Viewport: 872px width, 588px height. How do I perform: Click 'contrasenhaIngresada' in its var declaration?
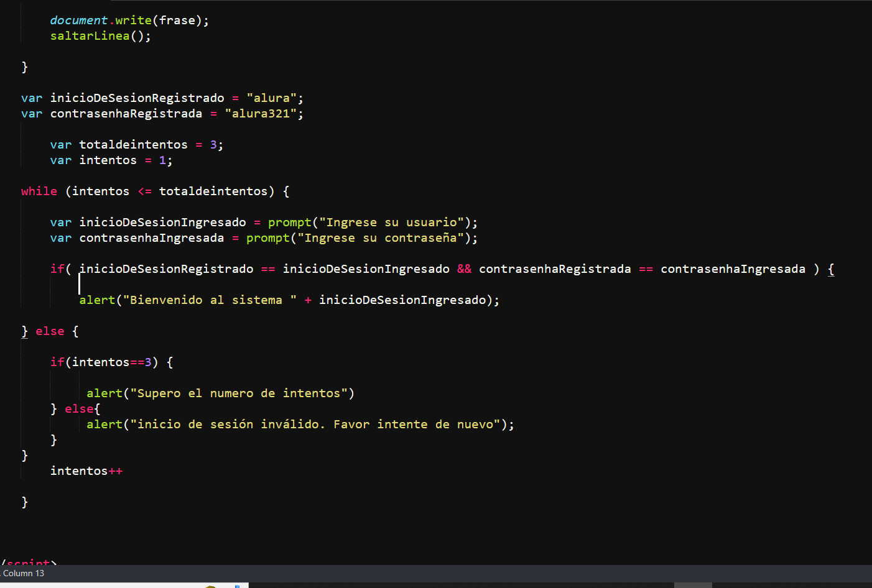click(151, 238)
